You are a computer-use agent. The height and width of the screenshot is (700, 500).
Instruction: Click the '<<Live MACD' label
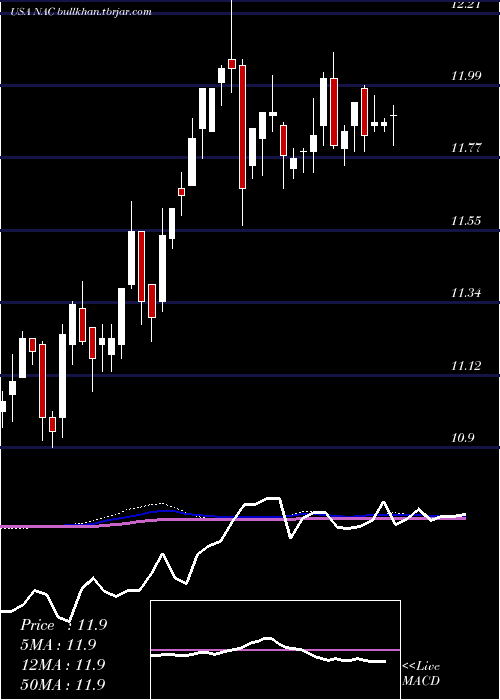(421, 673)
